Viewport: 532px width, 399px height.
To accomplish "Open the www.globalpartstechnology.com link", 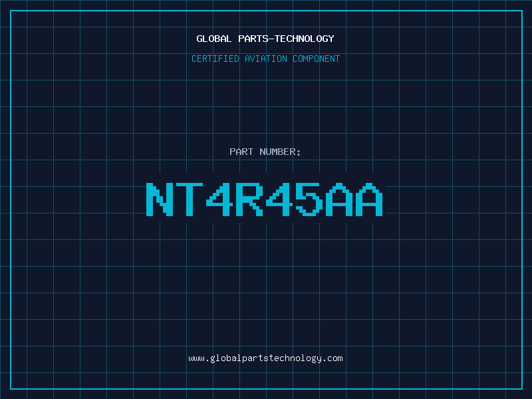I will click(x=265, y=358).
